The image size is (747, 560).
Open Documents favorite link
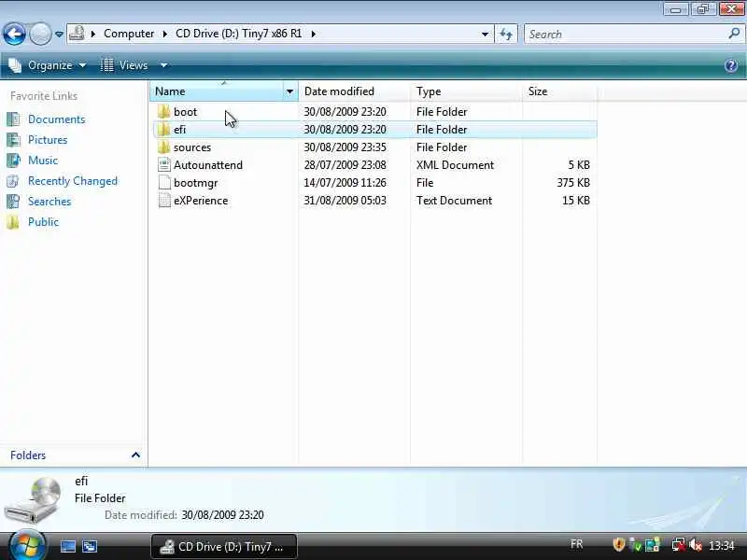coord(56,119)
